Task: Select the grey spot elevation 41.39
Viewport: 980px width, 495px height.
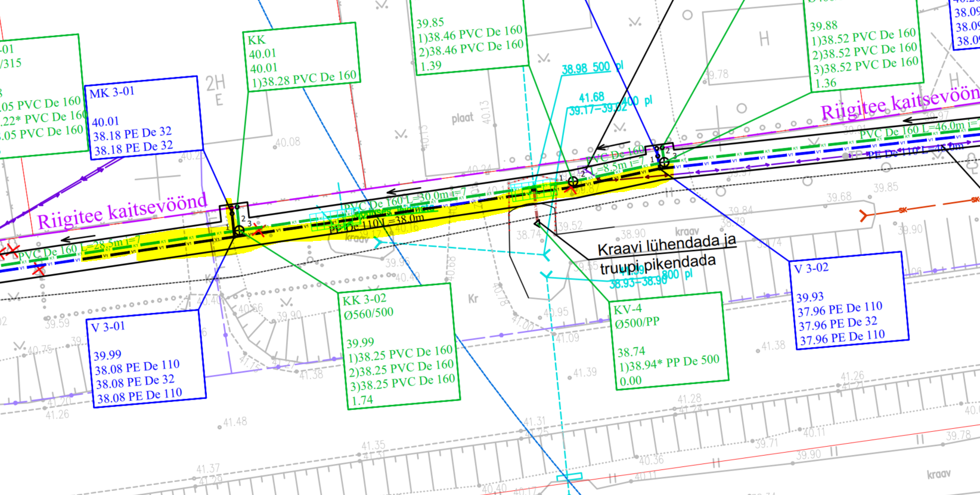Action: point(584,372)
